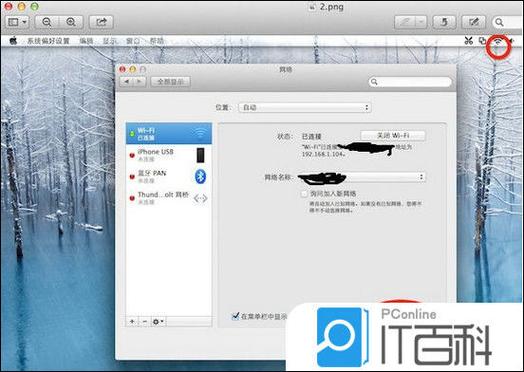This screenshot has width=524, height=372.
Task: Open the 显示 menu
Action: pyautogui.click(x=110, y=41)
